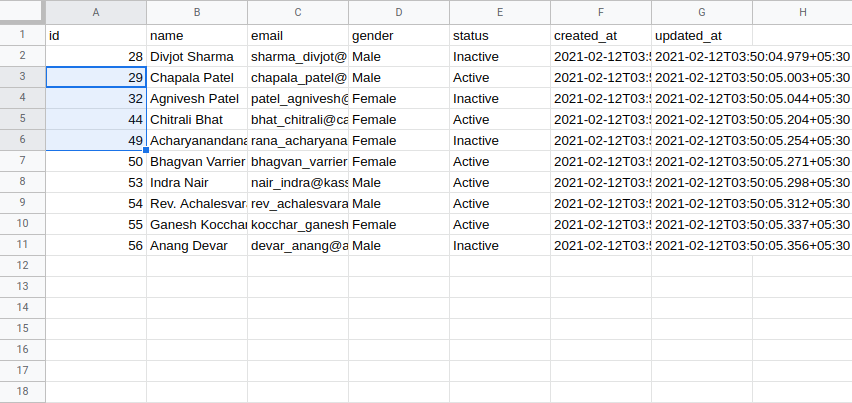The height and width of the screenshot is (403, 852).
Task: Click email starting 'patel_agnivesh@'
Action: click(298, 98)
